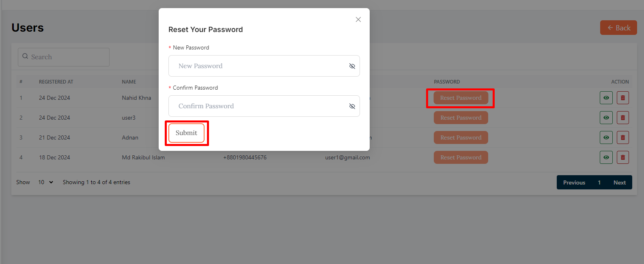The image size is (644, 264).
Task: Go back using the Back button
Action: (x=618, y=28)
